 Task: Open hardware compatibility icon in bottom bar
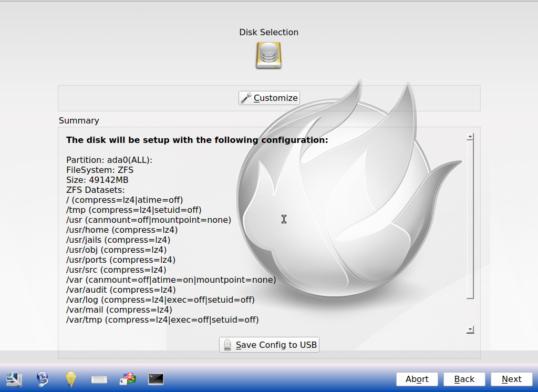(x=14, y=379)
